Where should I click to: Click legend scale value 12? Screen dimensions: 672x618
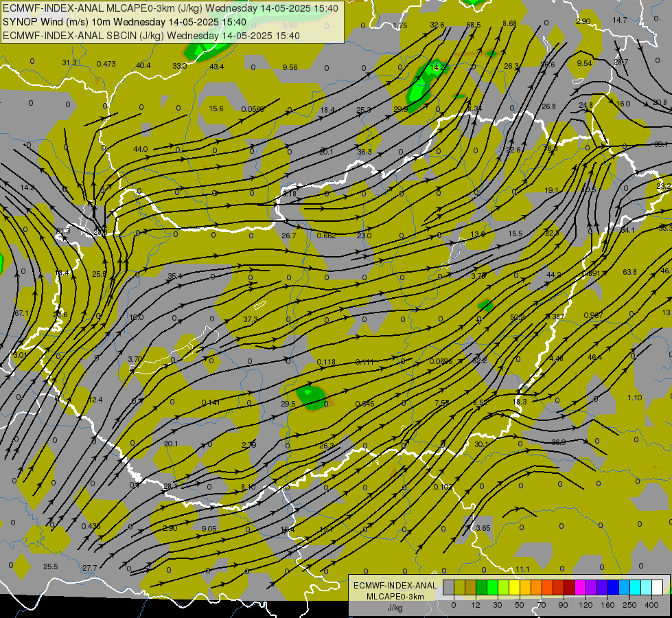476,605
